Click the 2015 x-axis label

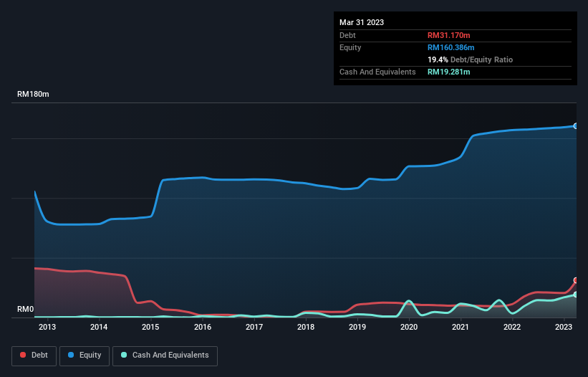coord(150,327)
